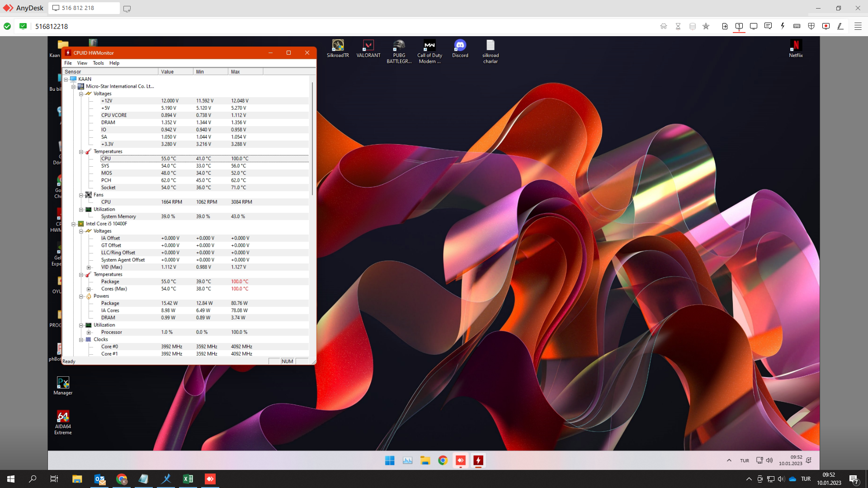The height and width of the screenshot is (488, 868).
Task: Click the Sensor column header
Action: pyautogui.click(x=110, y=71)
